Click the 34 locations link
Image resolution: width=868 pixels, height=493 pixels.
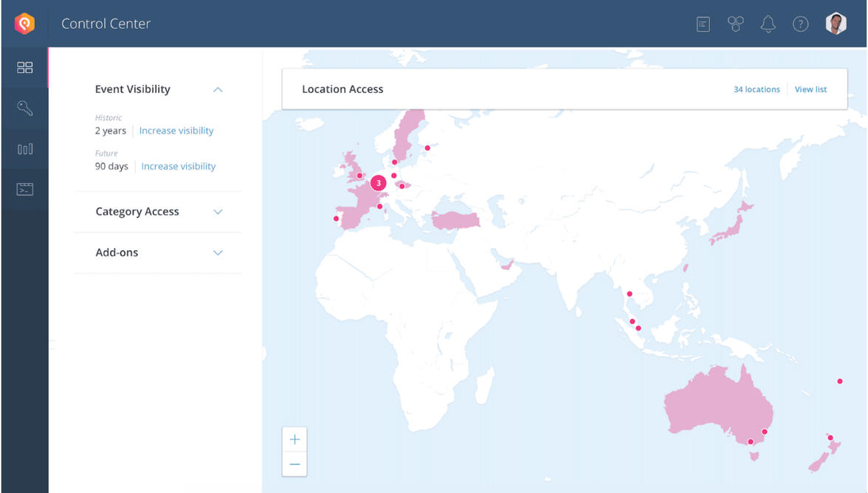(757, 89)
